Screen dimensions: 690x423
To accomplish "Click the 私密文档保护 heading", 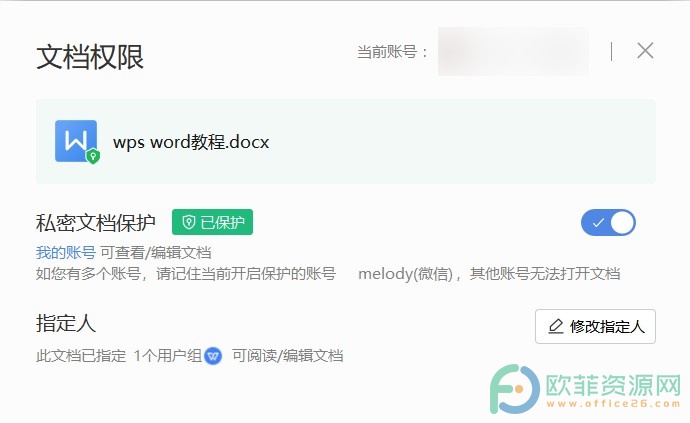I will 95,223.
